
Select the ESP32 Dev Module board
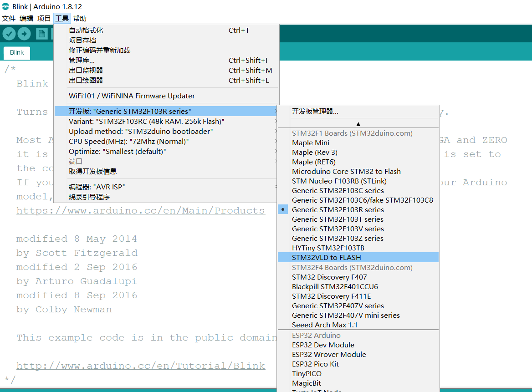[x=323, y=345]
